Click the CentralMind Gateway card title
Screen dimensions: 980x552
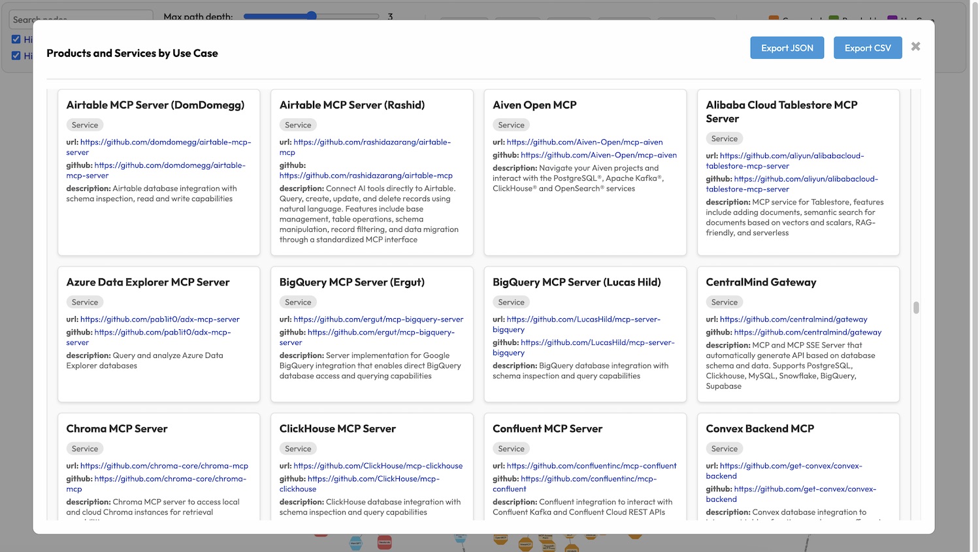click(x=761, y=282)
